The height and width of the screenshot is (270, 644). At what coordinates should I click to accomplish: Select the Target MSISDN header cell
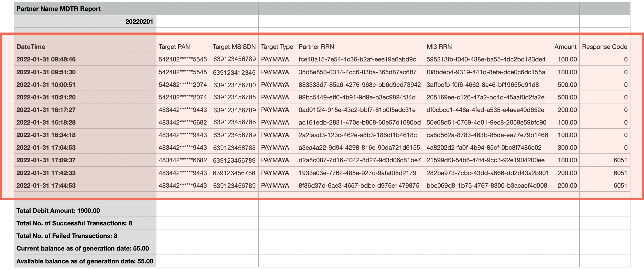point(234,47)
